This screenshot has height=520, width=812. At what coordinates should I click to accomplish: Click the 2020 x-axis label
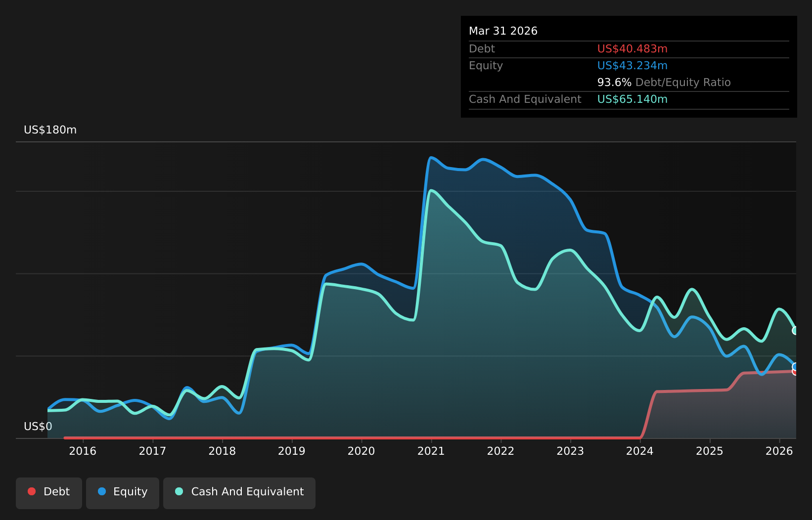(361, 451)
